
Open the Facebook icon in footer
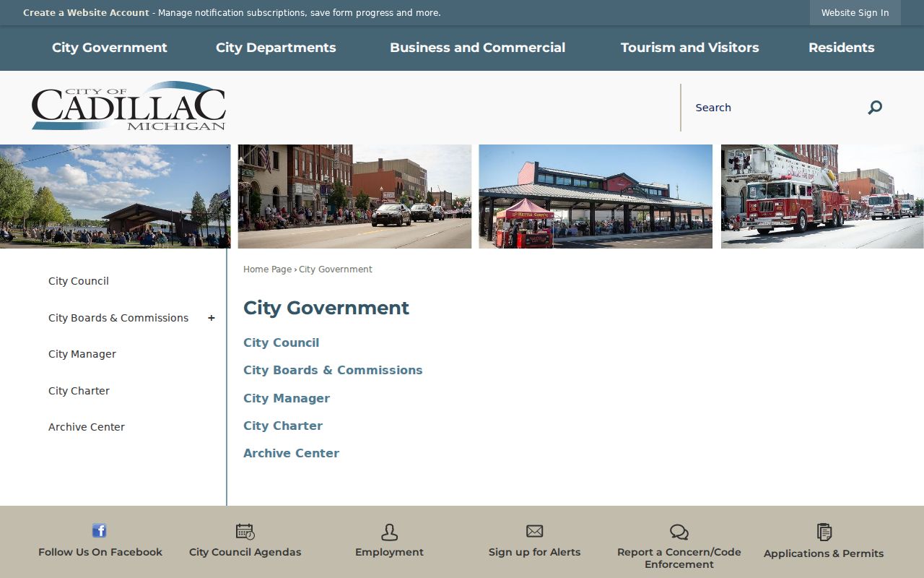(x=100, y=530)
